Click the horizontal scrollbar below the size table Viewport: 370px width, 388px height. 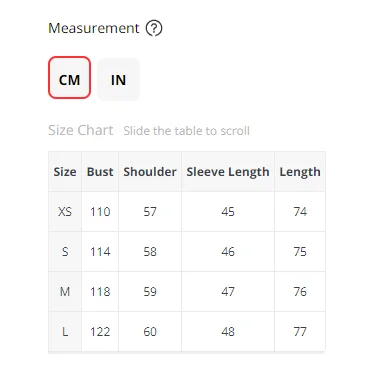pos(187,352)
